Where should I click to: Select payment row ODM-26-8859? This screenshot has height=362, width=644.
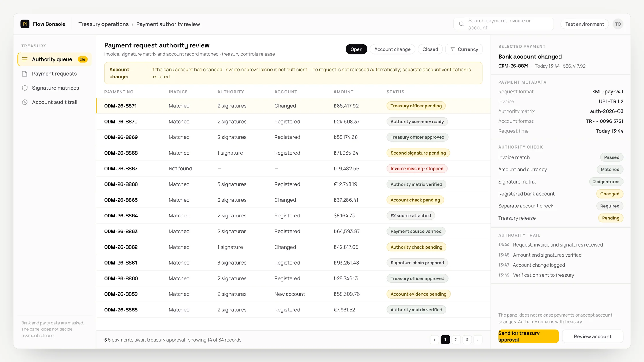click(293, 294)
